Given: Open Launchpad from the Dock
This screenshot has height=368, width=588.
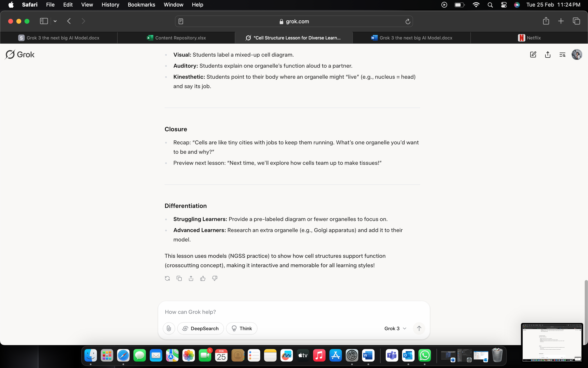Looking at the screenshot, I should 107,356.
